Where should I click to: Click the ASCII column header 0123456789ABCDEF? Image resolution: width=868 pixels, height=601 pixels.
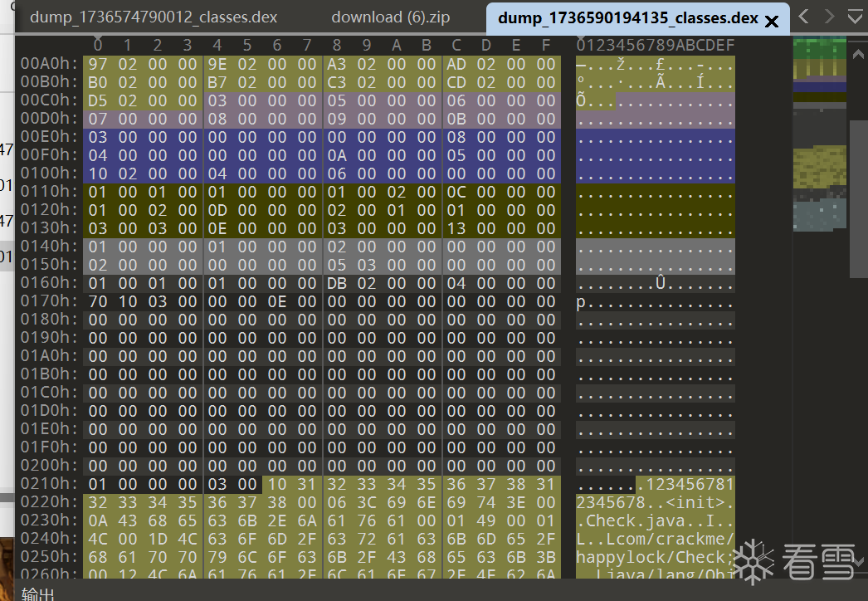pos(656,45)
